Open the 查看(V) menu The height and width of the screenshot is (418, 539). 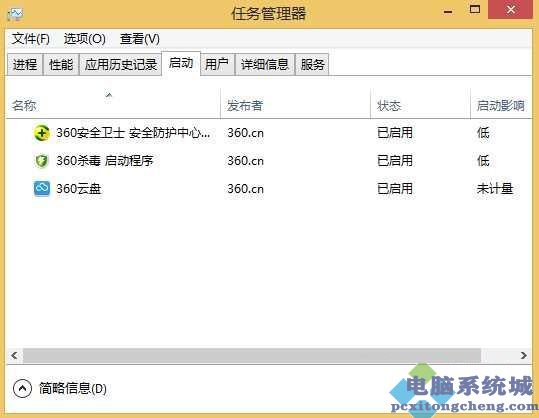[x=140, y=39]
